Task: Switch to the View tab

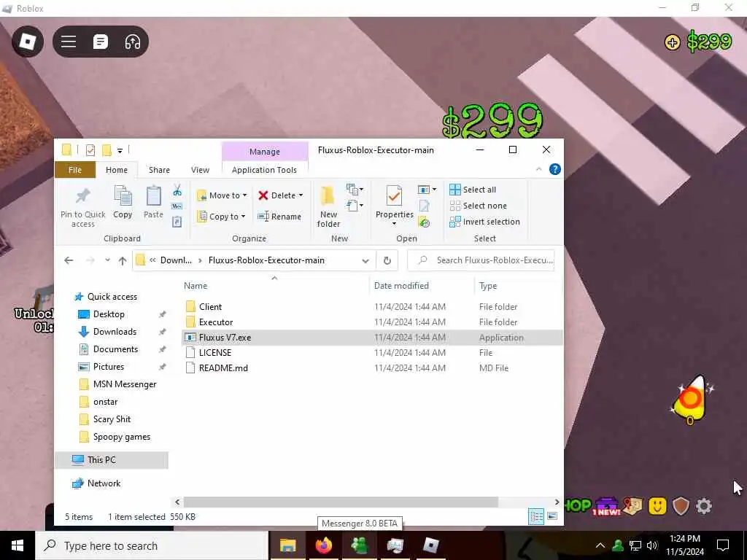Action: (200, 170)
